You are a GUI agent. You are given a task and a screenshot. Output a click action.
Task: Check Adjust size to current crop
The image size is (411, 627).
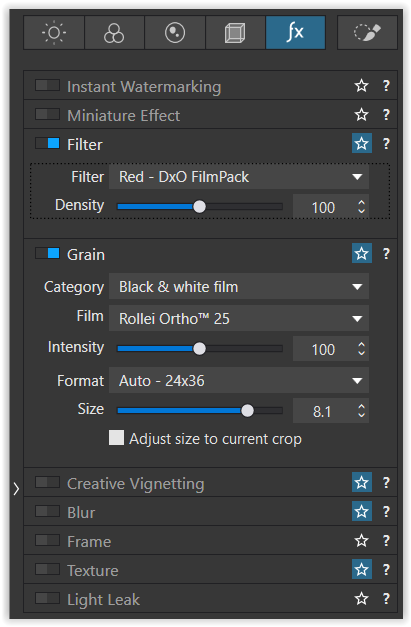point(116,438)
